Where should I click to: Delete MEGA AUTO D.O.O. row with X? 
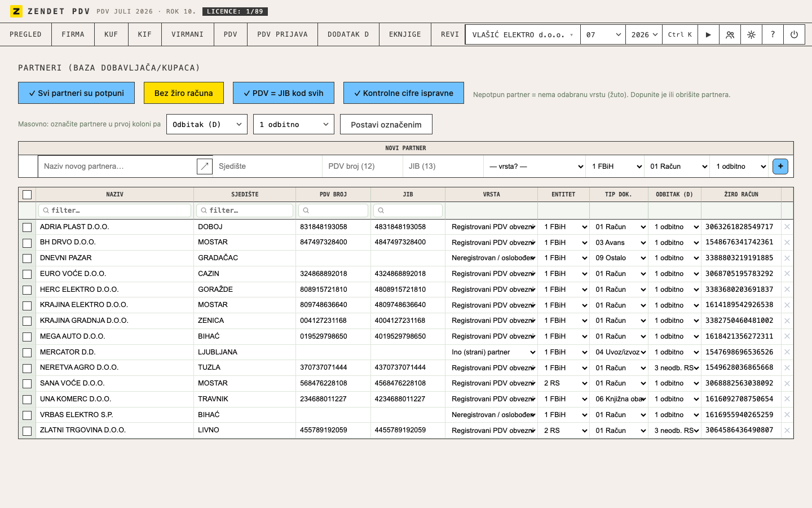coord(787,336)
